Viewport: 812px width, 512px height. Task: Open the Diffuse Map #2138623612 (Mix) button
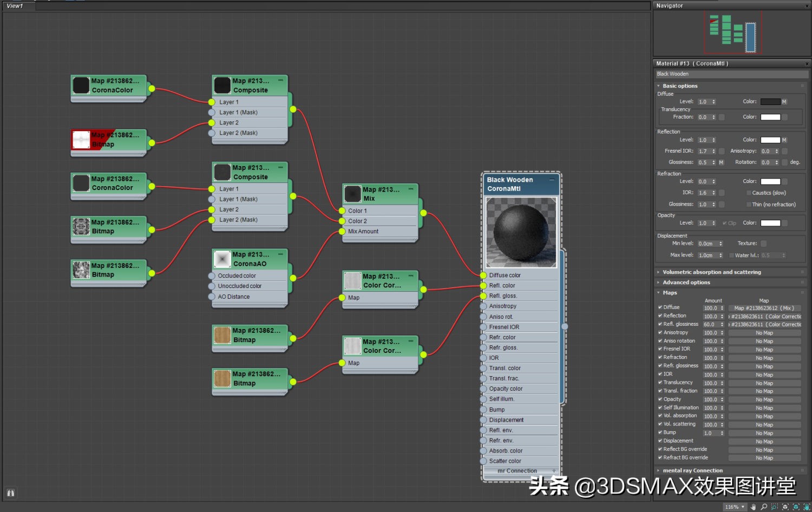coord(764,308)
